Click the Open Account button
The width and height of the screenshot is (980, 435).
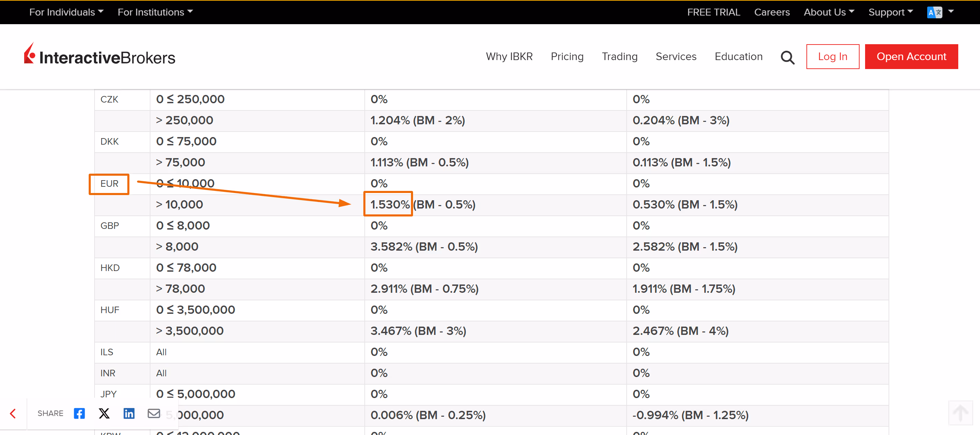(x=911, y=56)
